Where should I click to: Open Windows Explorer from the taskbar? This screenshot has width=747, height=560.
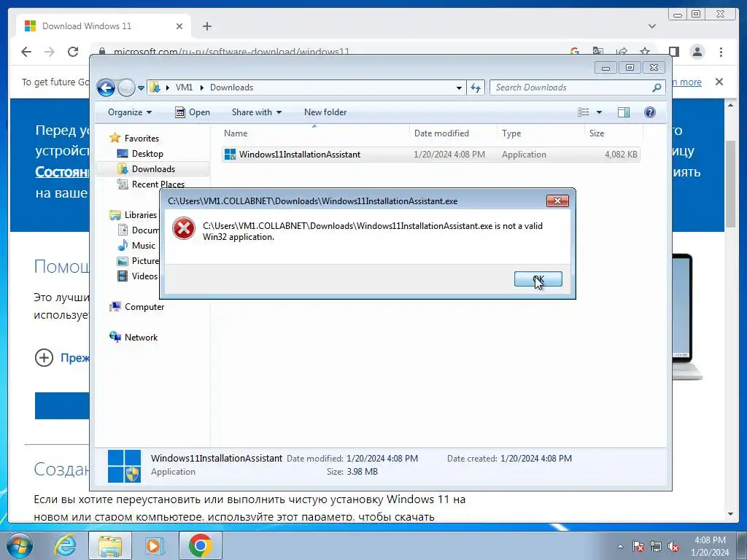click(109, 545)
